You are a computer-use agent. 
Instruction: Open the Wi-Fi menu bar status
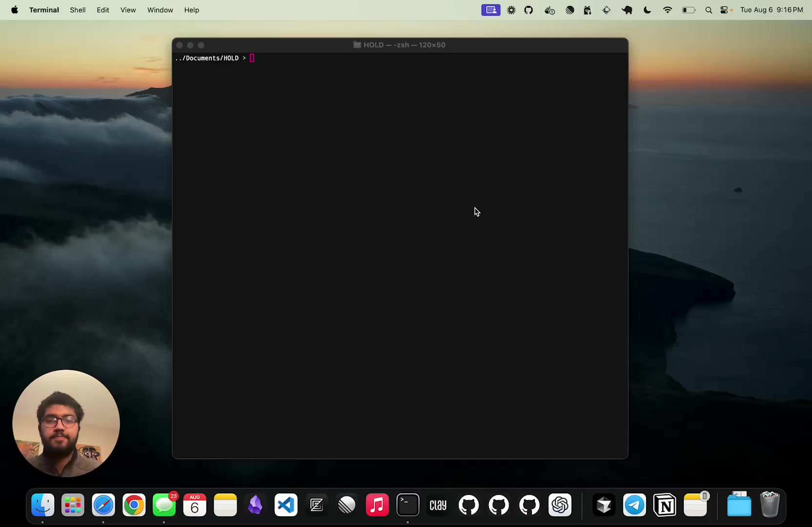point(668,10)
